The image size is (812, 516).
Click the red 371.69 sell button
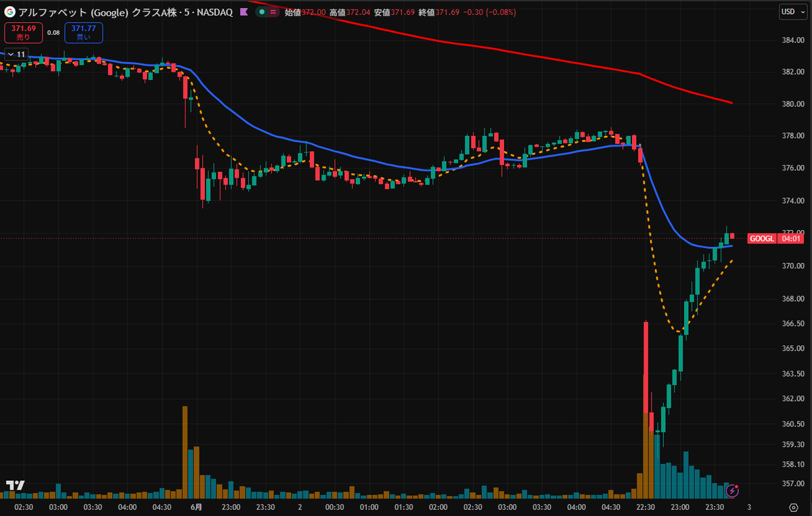pyautogui.click(x=24, y=32)
